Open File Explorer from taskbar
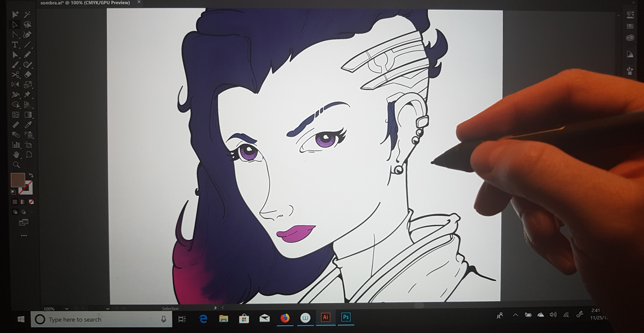The height and width of the screenshot is (333, 644). pos(224,319)
